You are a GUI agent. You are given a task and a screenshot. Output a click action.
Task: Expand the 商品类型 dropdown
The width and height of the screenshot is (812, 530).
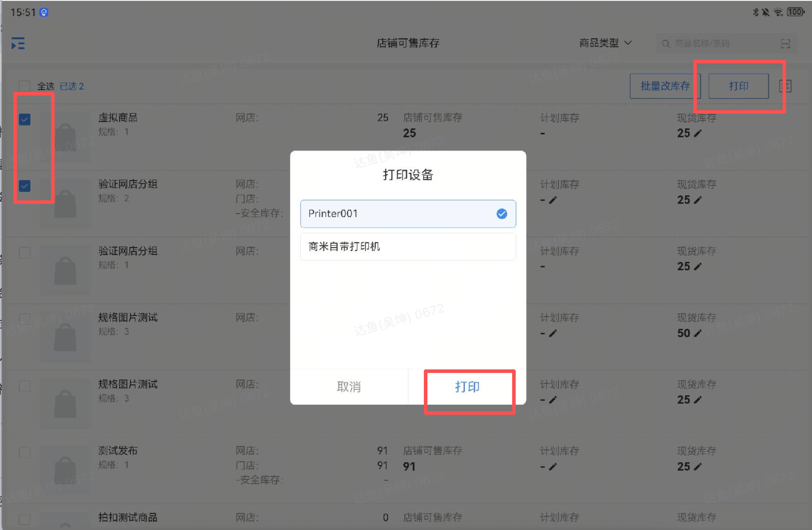[605, 43]
